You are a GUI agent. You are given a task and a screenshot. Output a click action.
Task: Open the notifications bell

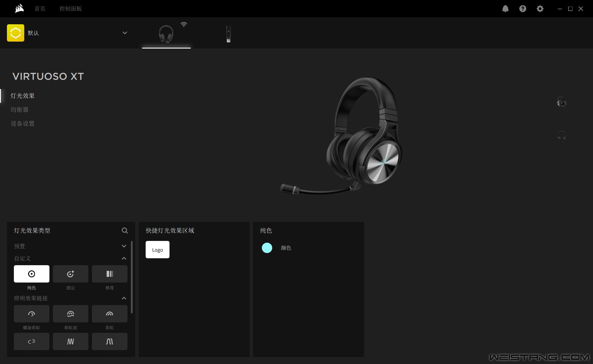click(x=505, y=9)
